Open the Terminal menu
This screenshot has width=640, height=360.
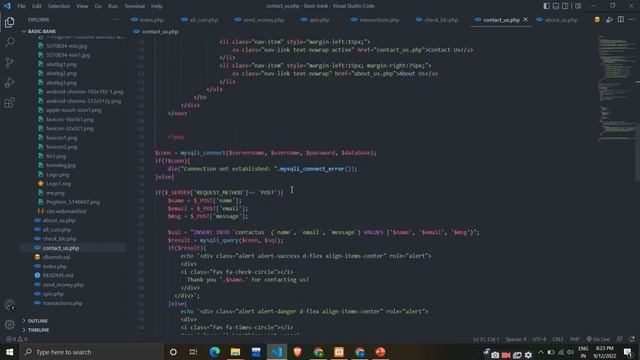pyautogui.click(x=135, y=6)
